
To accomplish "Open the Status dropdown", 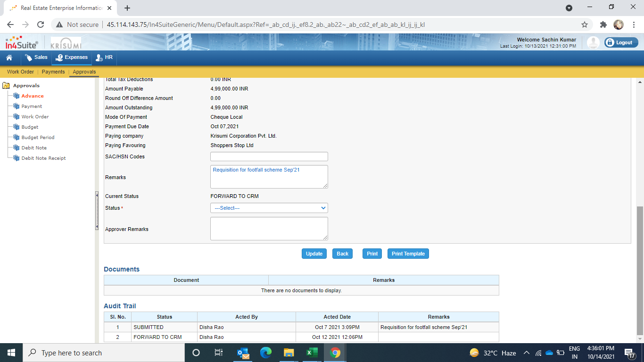I will click(269, 208).
